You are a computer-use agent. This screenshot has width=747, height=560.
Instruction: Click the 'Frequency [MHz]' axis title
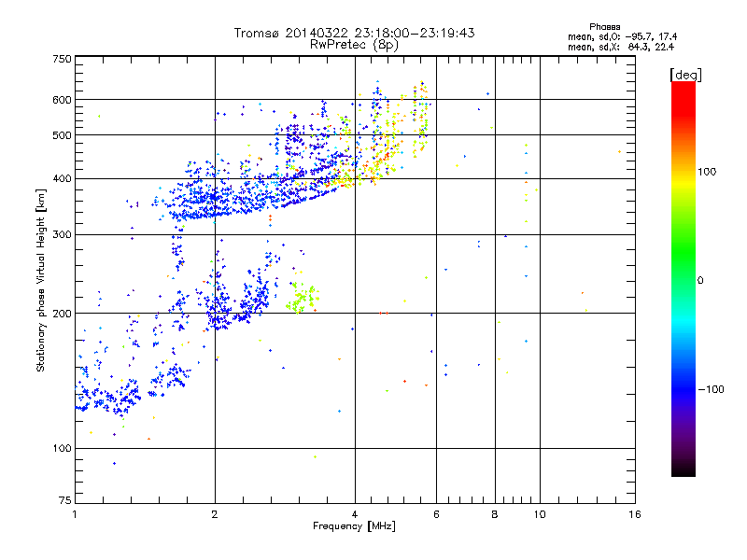coord(354,526)
